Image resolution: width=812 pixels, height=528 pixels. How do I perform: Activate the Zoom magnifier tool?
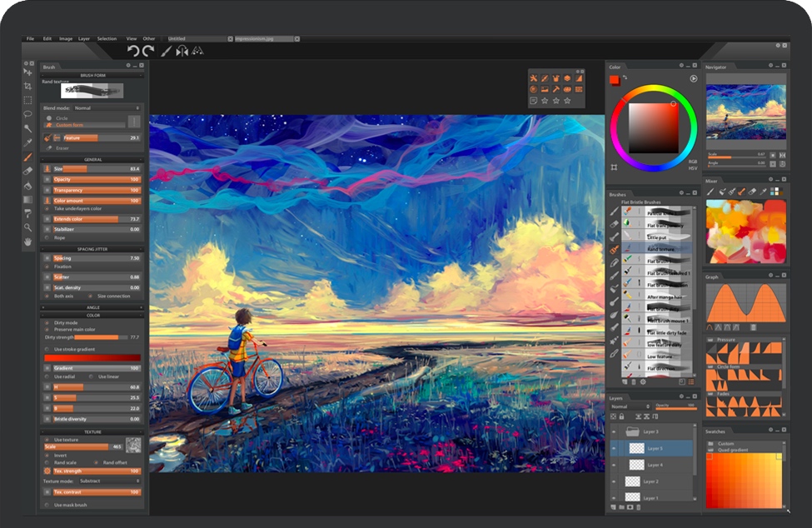(x=27, y=227)
